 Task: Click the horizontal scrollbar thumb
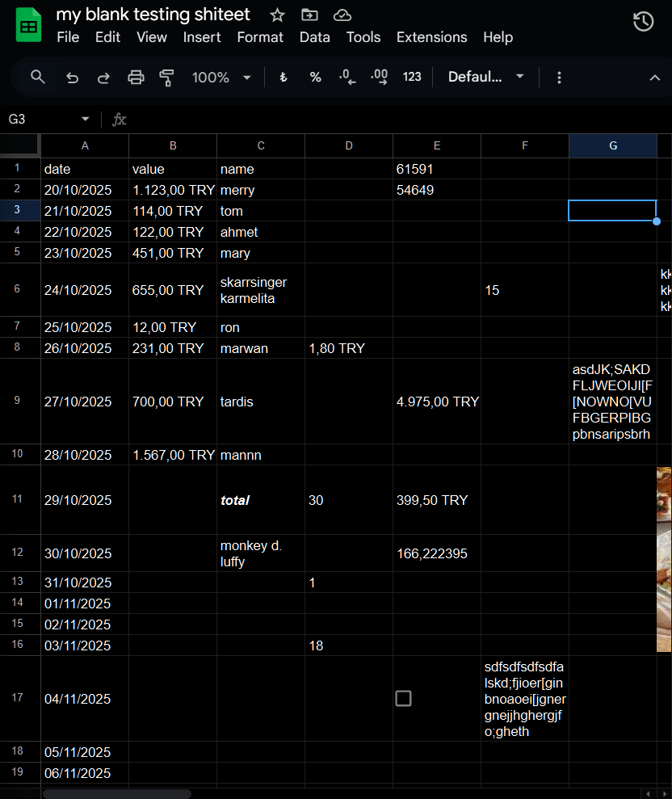pos(116,794)
